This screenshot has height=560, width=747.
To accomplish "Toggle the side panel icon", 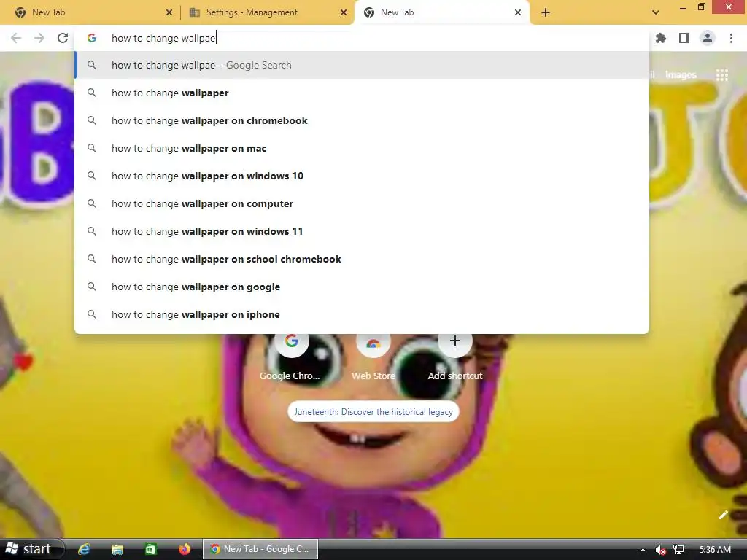I will [684, 38].
